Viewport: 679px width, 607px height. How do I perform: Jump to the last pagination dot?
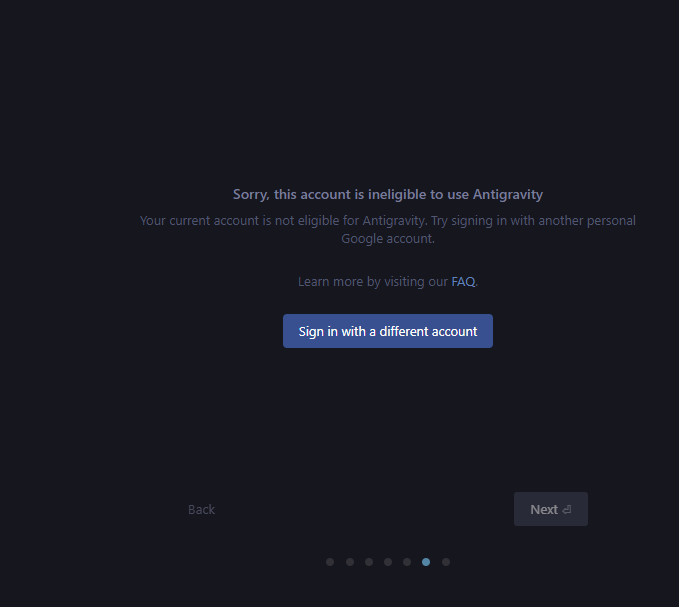(x=446, y=562)
